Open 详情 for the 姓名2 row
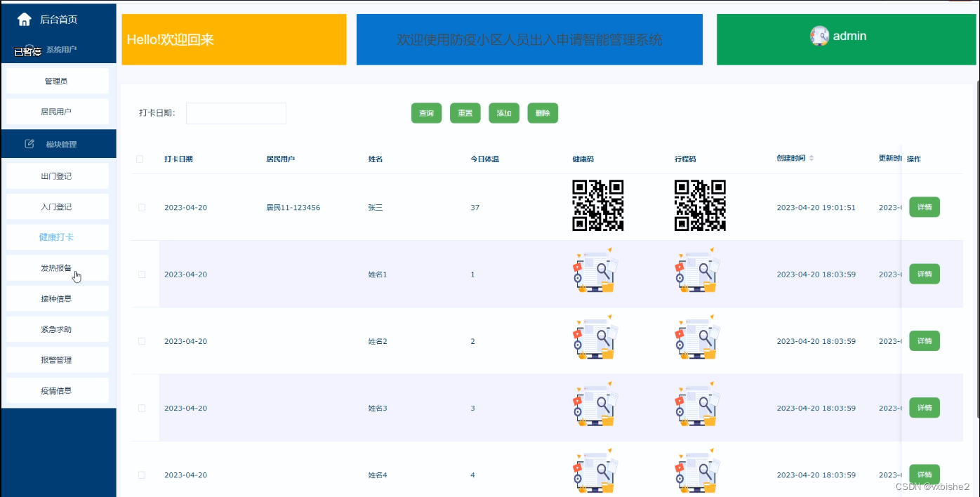The width and height of the screenshot is (980, 497). tap(925, 340)
